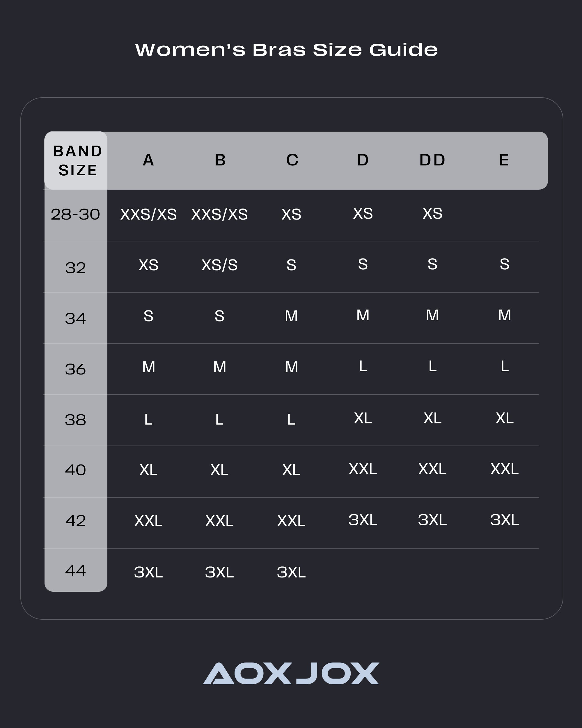
Task: Choose the 44 band size row label
Action: click(76, 571)
